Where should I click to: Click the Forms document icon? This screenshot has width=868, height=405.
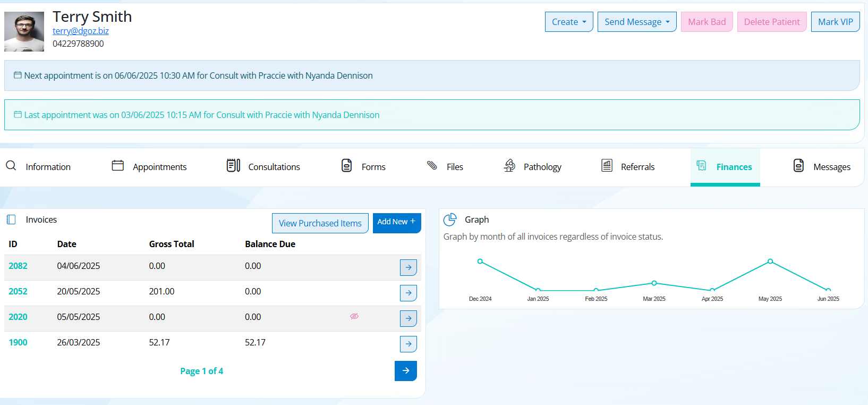tap(347, 166)
